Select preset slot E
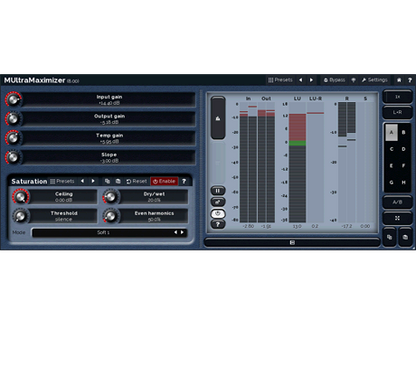The height and width of the screenshot is (376, 416). coord(391,166)
